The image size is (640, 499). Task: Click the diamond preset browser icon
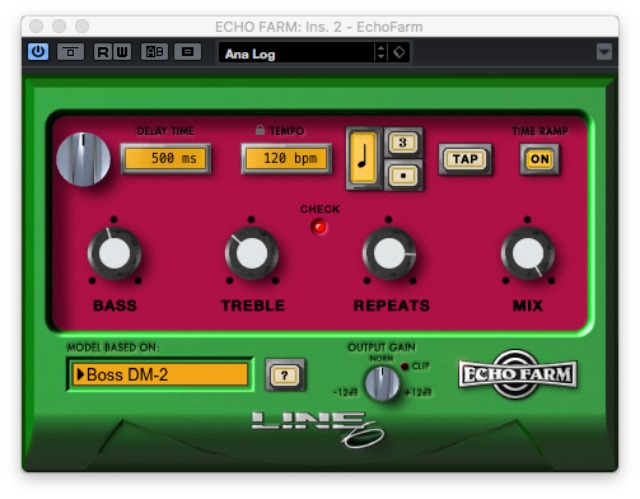click(399, 53)
